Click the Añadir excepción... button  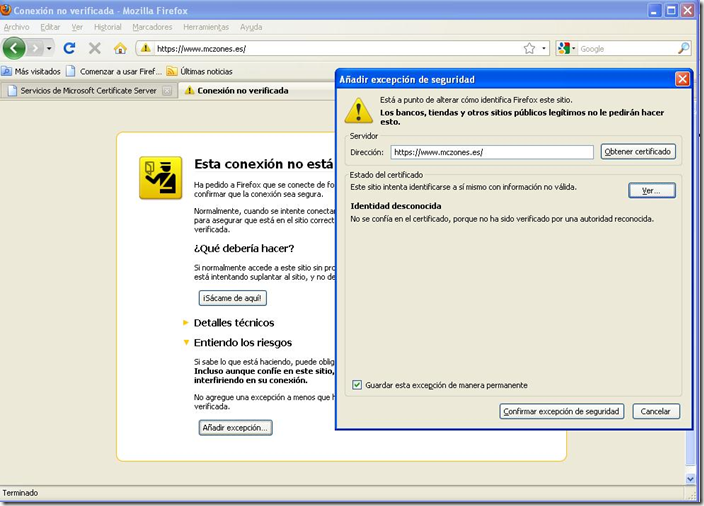(235, 427)
